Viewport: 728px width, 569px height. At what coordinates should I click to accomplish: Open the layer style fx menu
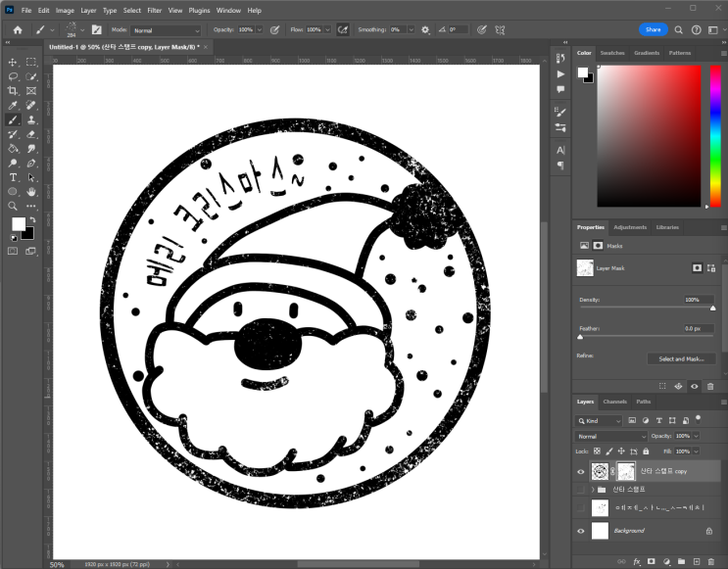point(636,562)
